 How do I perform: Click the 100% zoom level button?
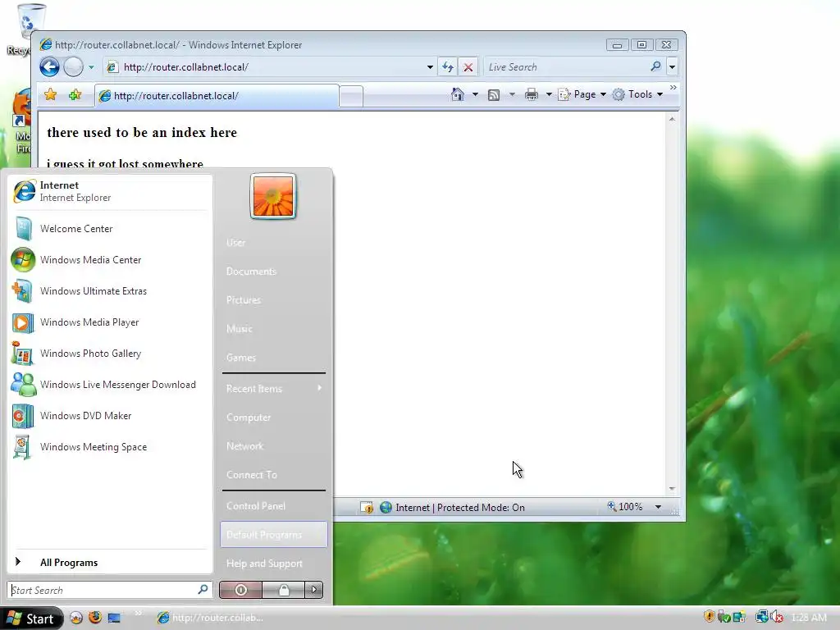[x=624, y=507]
